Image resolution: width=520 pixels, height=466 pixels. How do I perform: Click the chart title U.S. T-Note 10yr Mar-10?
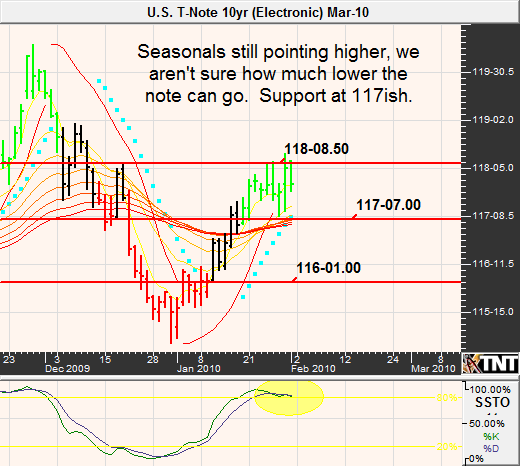[x=258, y=13]
